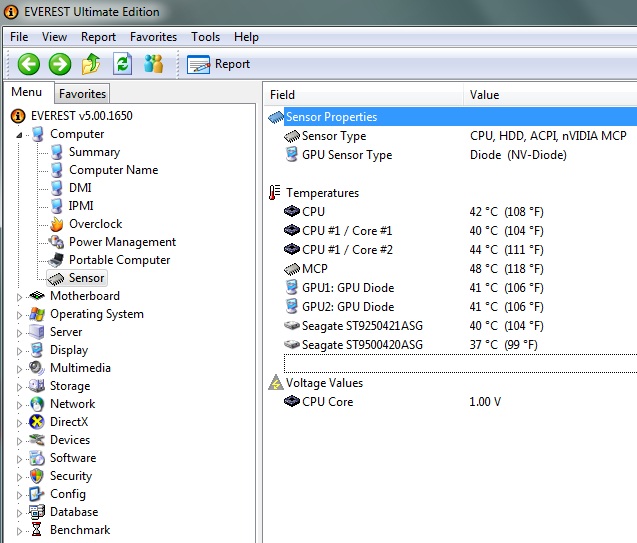Viewport: 637px width, 543px height.
Task: Select the GPU Sensor Type row
Action: 460,155
